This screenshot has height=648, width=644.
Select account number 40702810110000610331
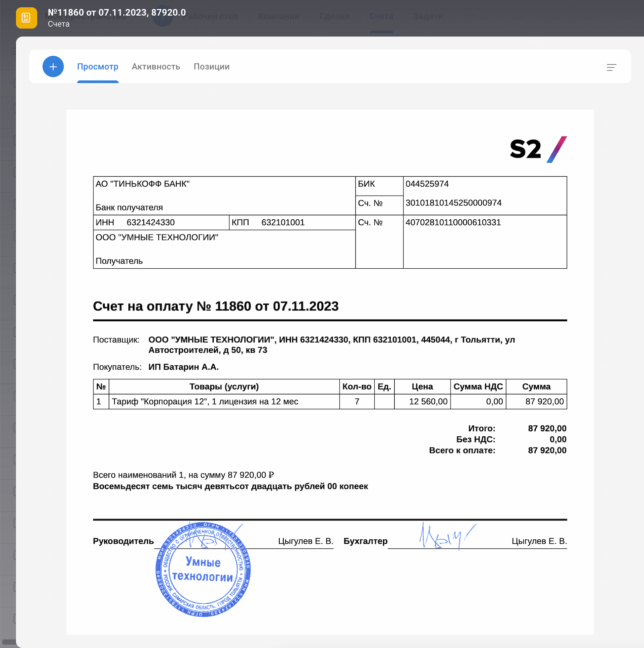click(x=453, y=222)
